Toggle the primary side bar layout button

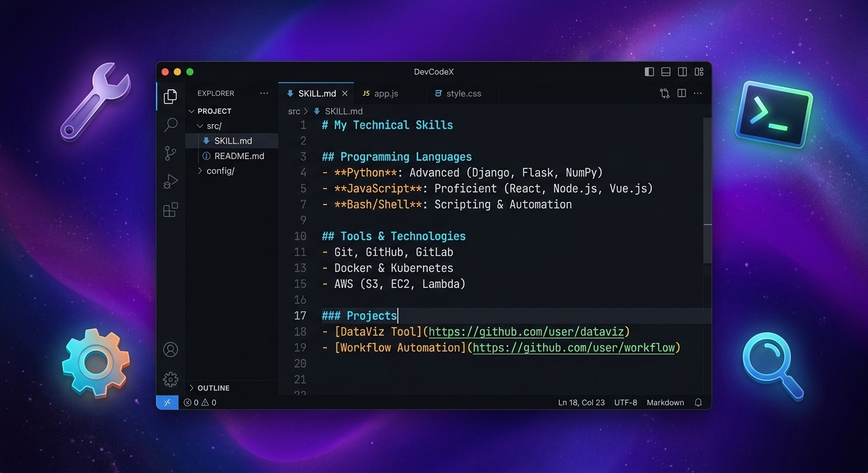tap(649, 72)
